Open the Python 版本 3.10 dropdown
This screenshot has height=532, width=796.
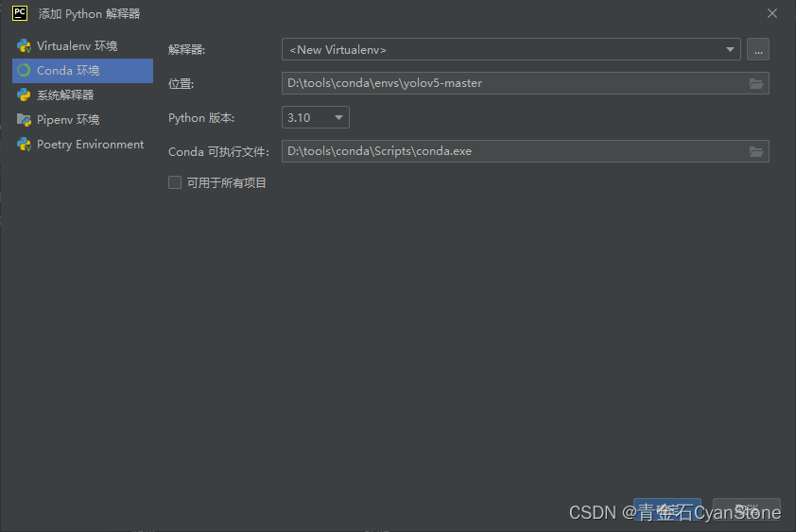pos(315,117)
